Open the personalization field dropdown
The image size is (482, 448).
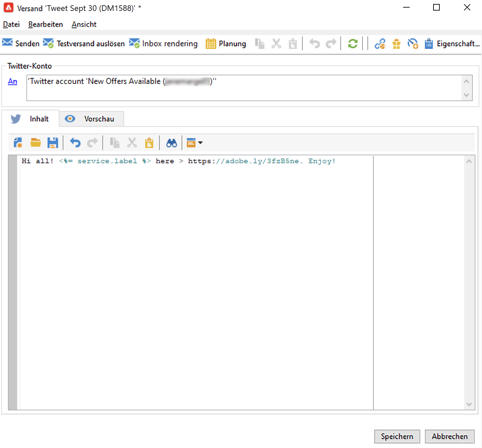coord(194,143)
